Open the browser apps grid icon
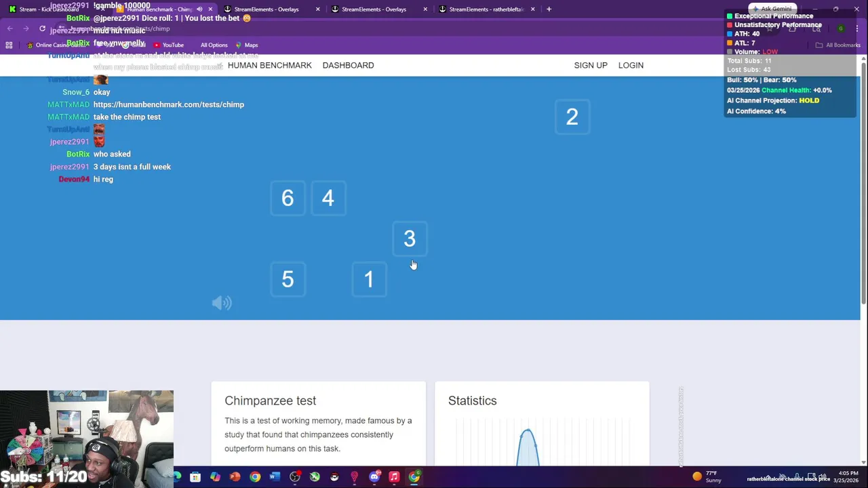This screenshot has height=488, width=868. 9,45
